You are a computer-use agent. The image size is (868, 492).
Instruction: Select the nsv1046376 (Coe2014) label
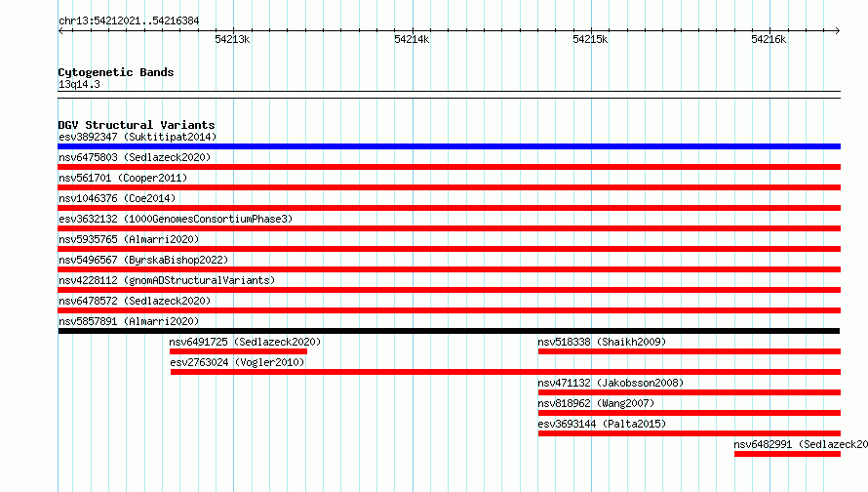[x=117, y=198]
